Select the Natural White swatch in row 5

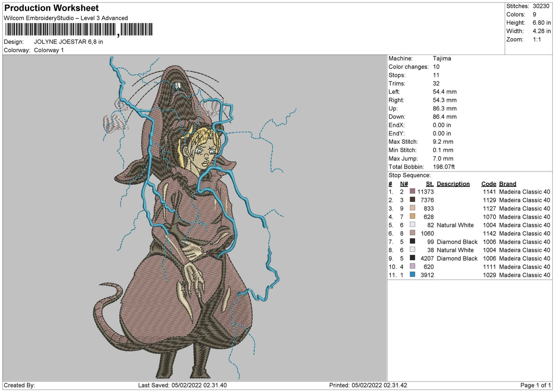pyautogui.click(x=413, y=225)
